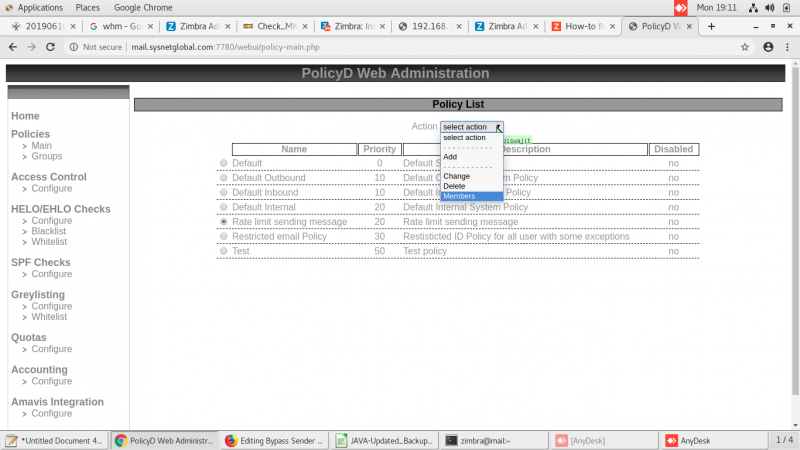The image size is (800, 450).
Task: Switch to the How-to tab
Action: (583, 26)
